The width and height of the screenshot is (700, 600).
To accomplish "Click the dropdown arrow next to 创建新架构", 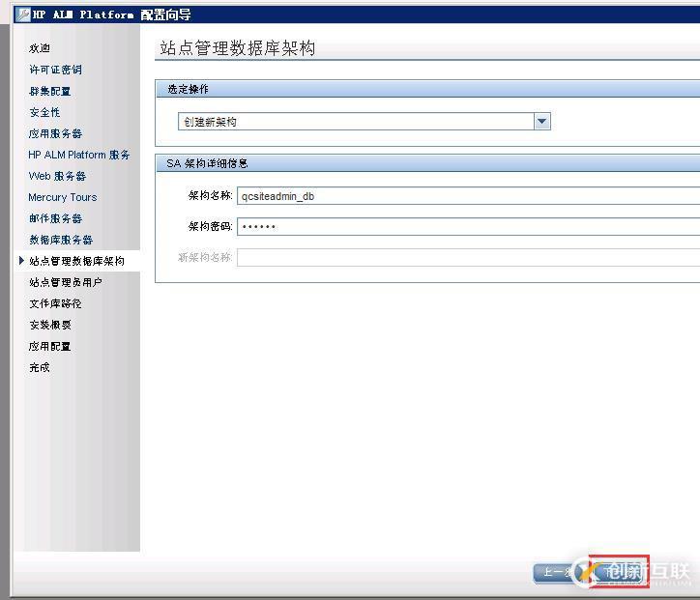I will pos(542,122).
